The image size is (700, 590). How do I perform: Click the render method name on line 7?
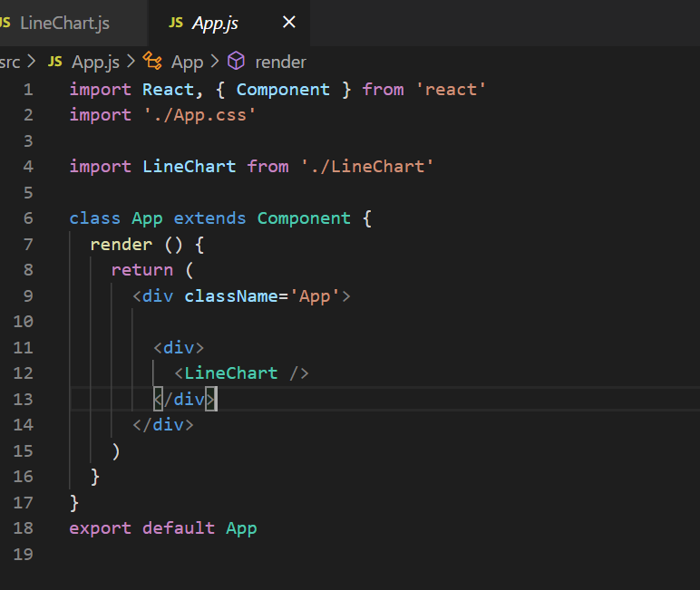point(121,245)
